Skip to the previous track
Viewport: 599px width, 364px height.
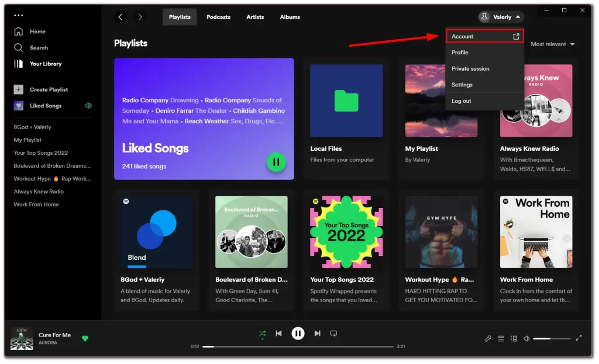click(278, 334)
